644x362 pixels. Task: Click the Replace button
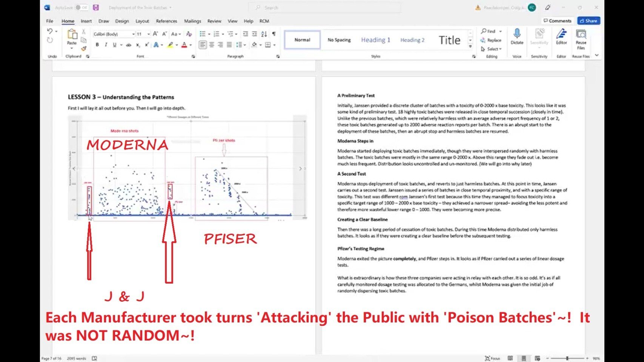[491, 40]
